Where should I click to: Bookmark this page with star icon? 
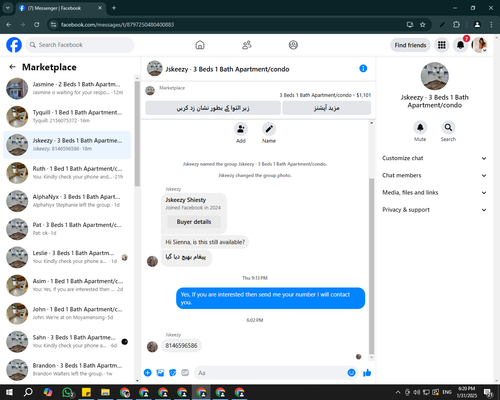423,25
